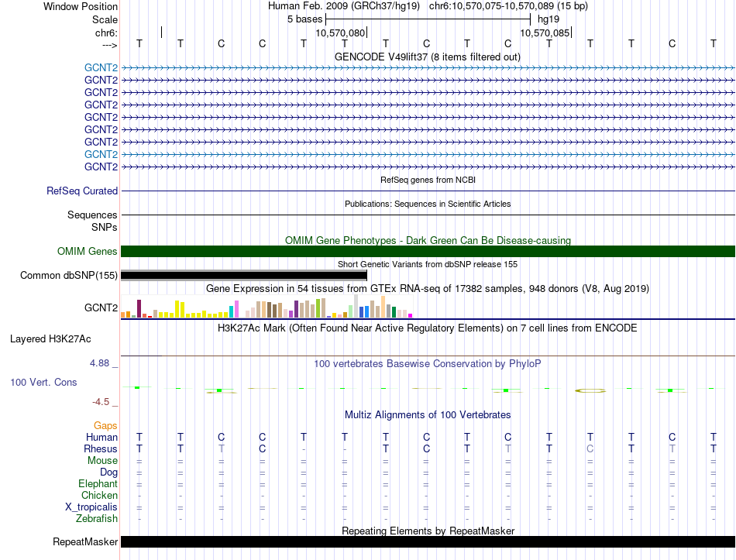736x560 pixels.
Task: Select the dark green OMIM Genes bar
Action: pos(428,251)
